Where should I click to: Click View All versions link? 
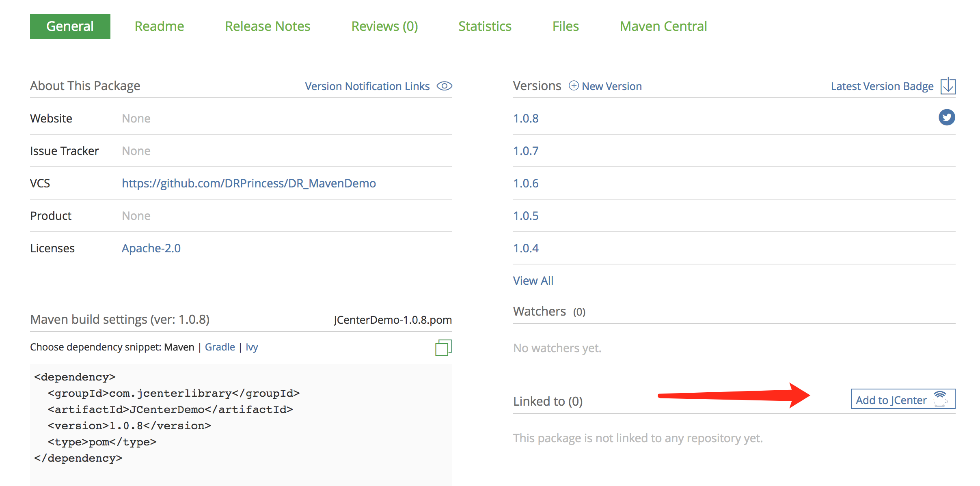[x=533, y=281]
